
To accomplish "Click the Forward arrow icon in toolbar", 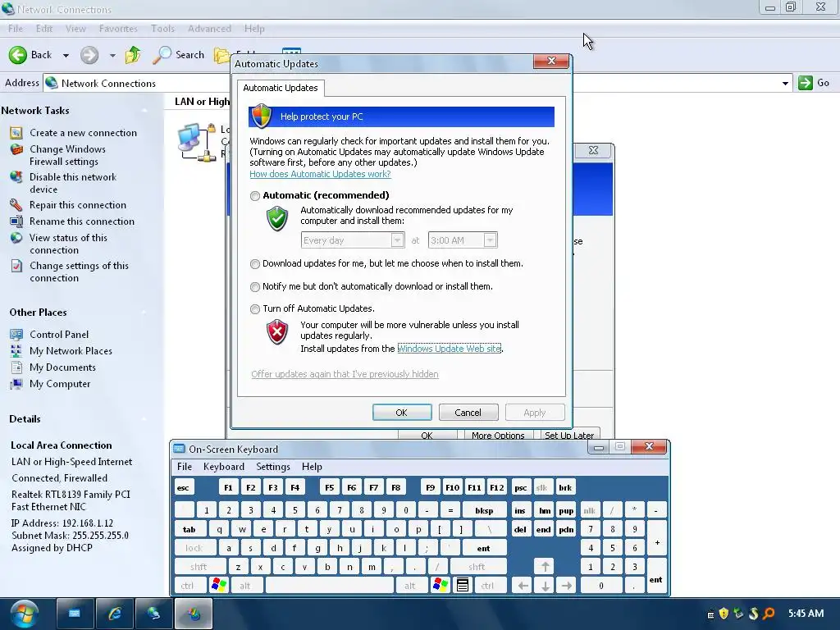I will pyautogui.click(x=89, y=55).
